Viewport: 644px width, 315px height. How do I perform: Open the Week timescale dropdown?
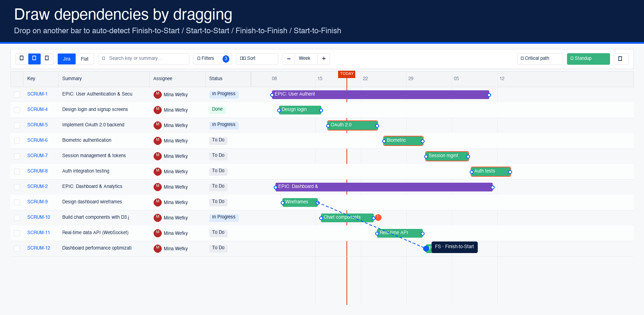point(304,58)
